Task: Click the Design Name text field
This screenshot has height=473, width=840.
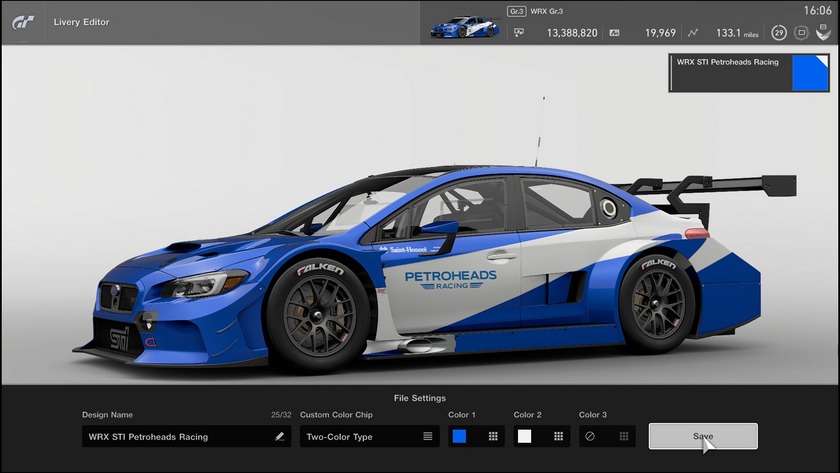Action: click(175, 436)
